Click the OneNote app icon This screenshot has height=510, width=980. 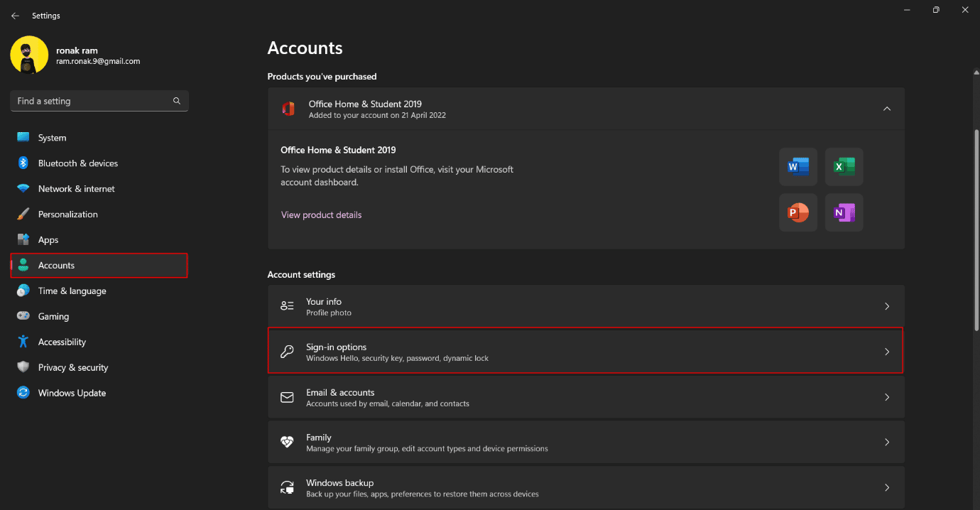pos(844,212)
